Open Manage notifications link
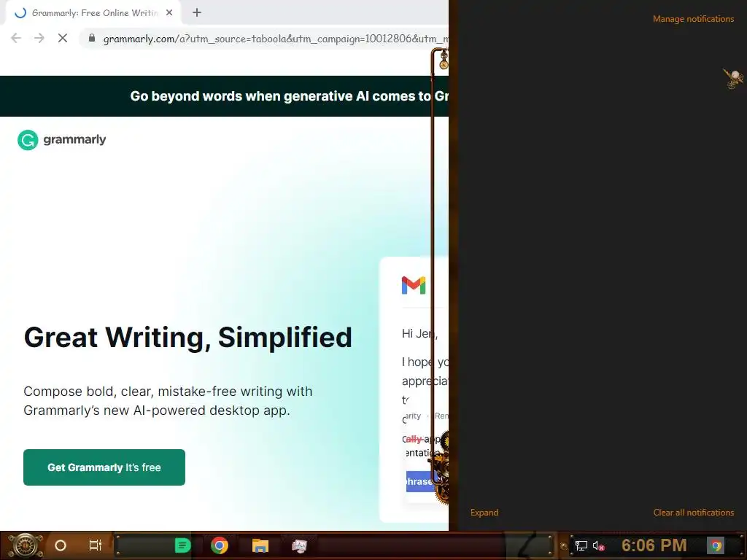 tap(693, 19)
